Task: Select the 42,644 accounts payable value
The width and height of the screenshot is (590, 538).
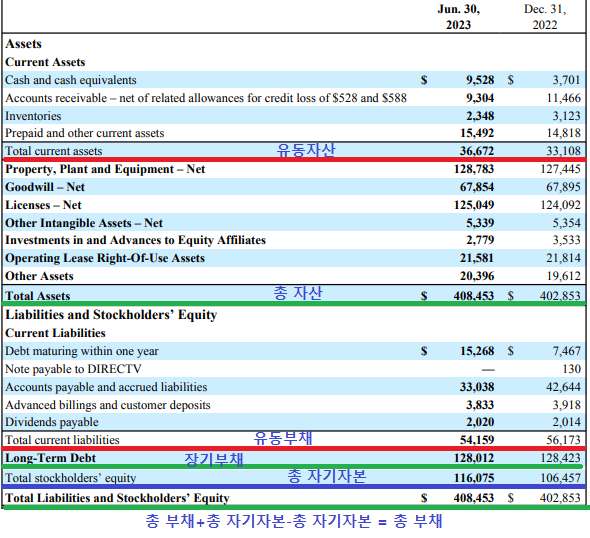Action: coord(564,388)
